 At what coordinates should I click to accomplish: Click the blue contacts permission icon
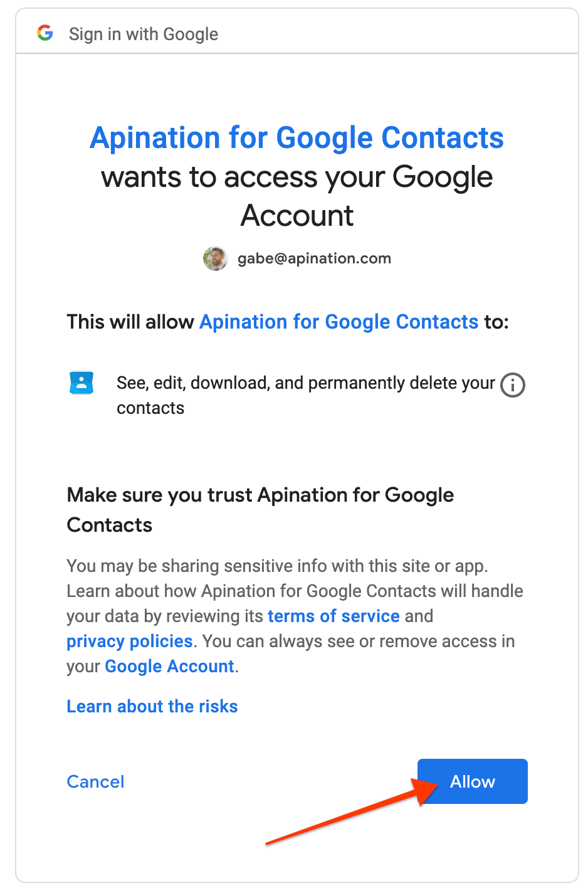(x=81, y=383)
